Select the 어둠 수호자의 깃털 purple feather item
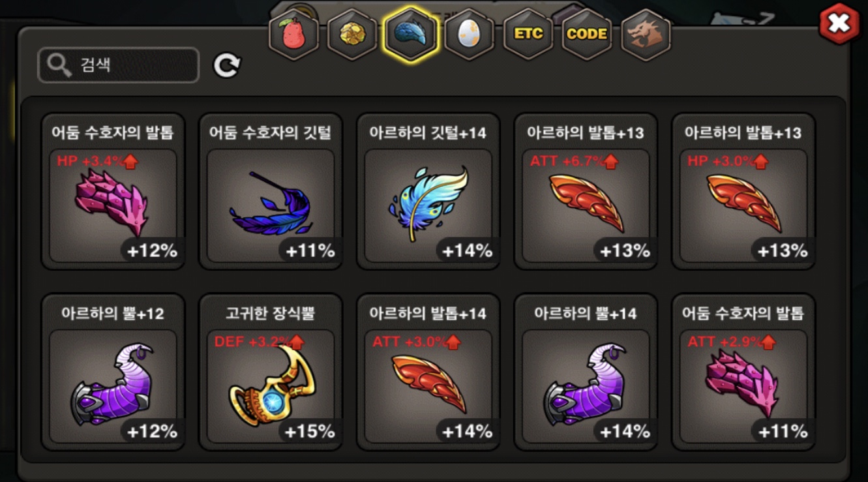The image size is (868, 482). (x=271, y=191)
